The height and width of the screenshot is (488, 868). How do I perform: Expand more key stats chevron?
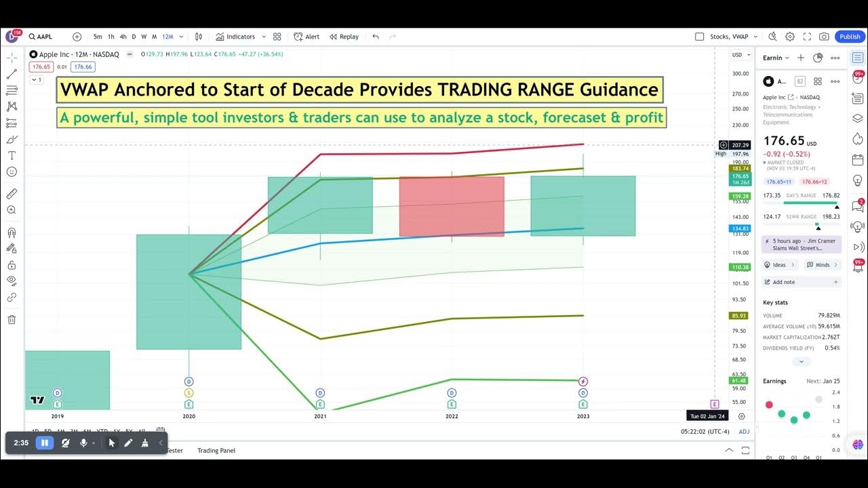point(802,362)
